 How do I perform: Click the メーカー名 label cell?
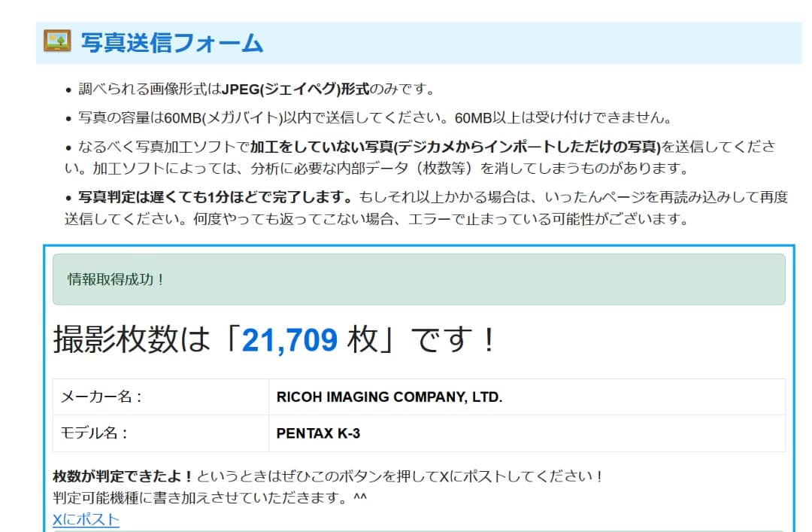click(x=160, y=397)
